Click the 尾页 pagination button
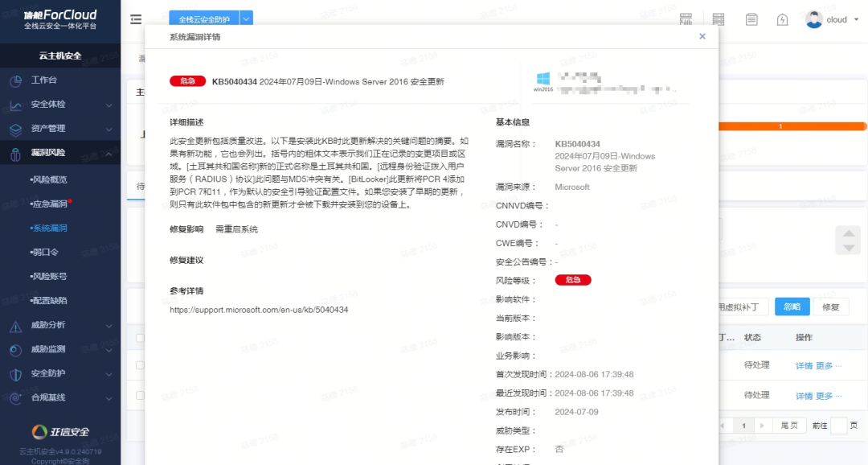 pyautogui.click(x=789, y=425)
